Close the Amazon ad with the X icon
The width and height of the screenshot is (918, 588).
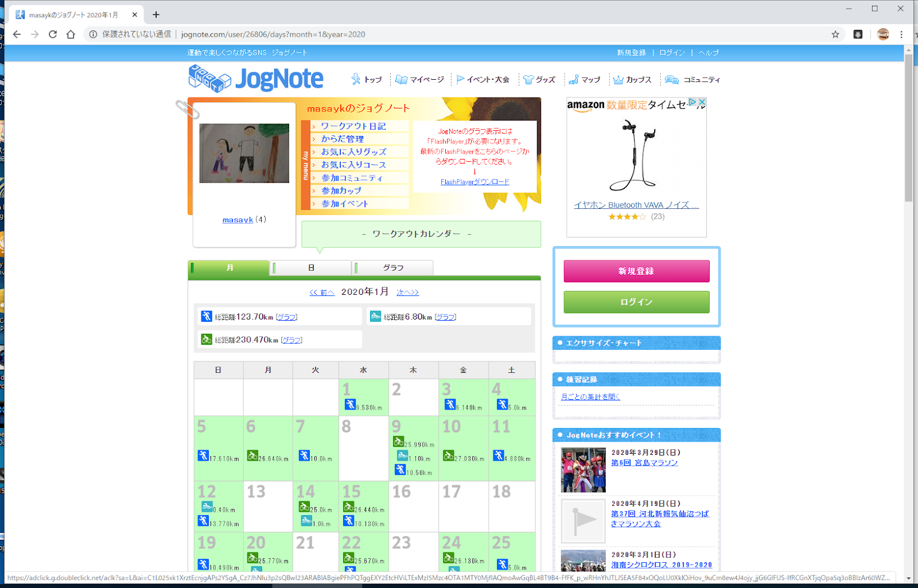click(702, 103)
